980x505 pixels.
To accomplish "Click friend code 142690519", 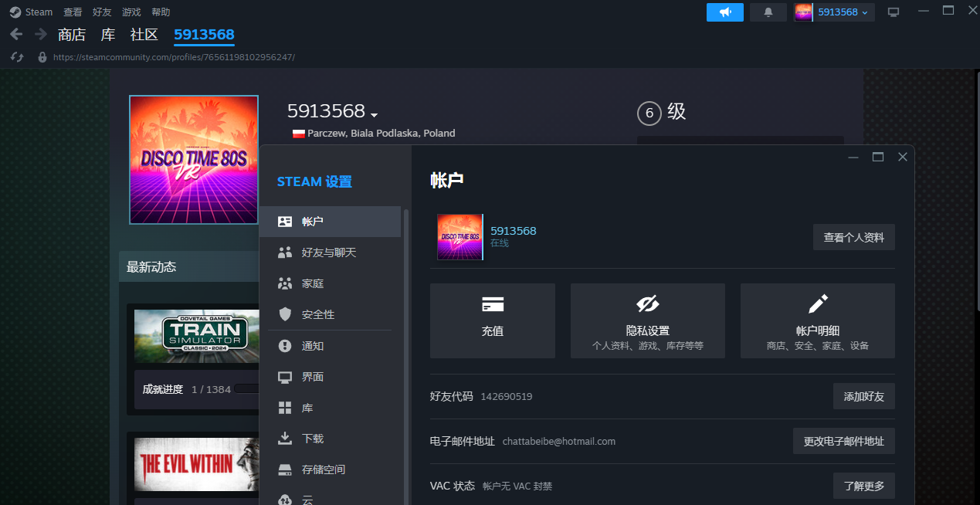I will pos(507,396).
